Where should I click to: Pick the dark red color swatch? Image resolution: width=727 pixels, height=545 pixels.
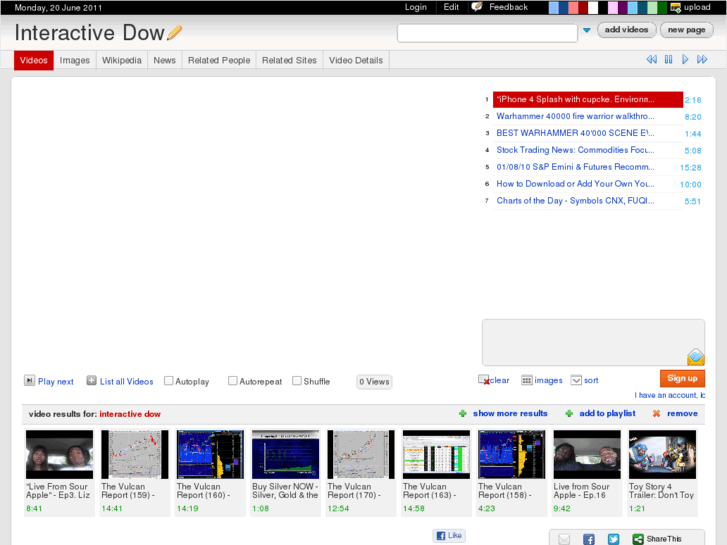[x=583, y=7]
